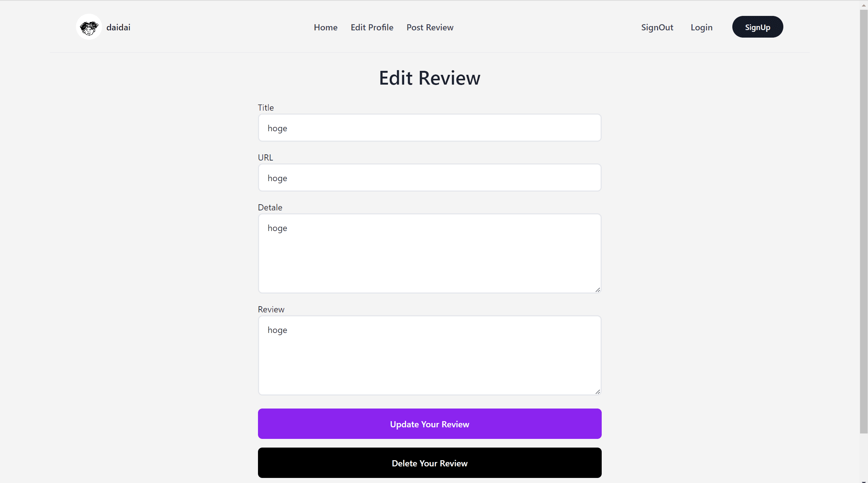Click the daidai avatar logo
Screen dimensions: 868x483
[89, 27]
